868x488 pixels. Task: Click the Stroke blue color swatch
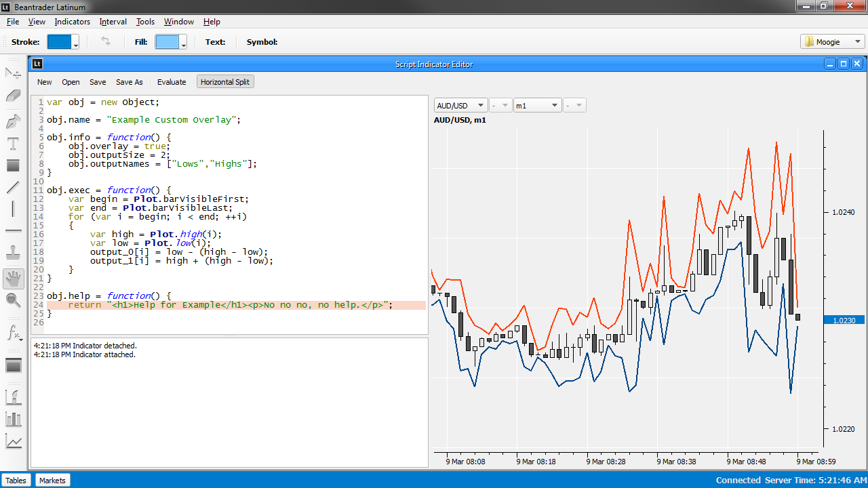coord(59,42)
